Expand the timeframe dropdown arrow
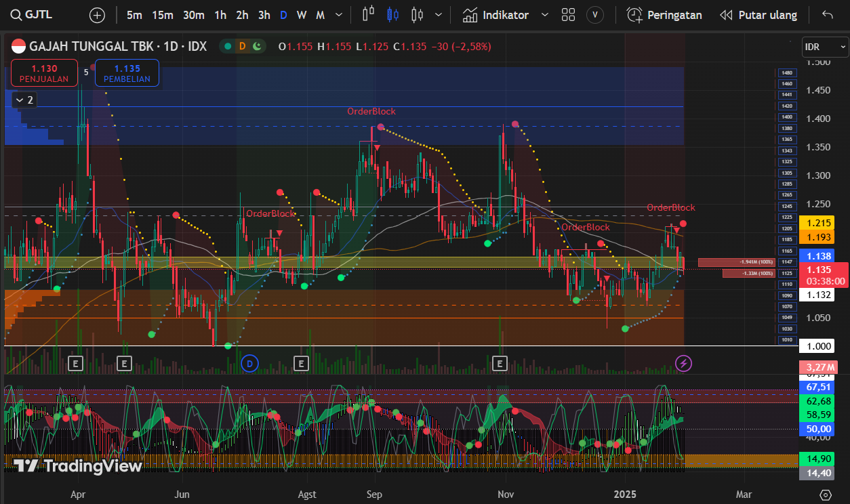This screenshot has height=504, width=850. [x=339, y=15]
